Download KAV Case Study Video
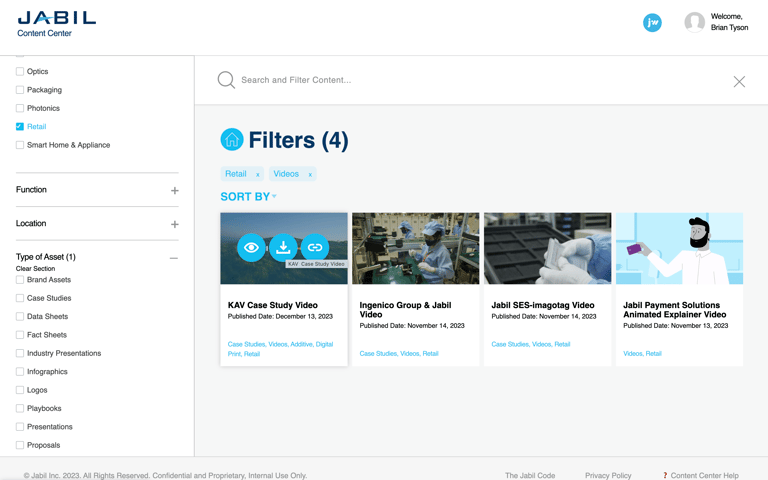This screenshot has width=768, height=480. point(283,247)
